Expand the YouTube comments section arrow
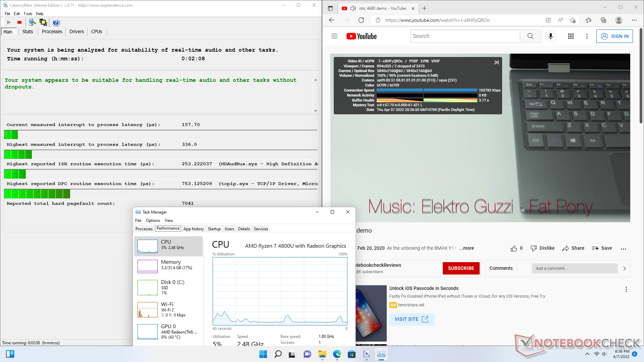Screen dimensions: 644x362 coord(625,268)
